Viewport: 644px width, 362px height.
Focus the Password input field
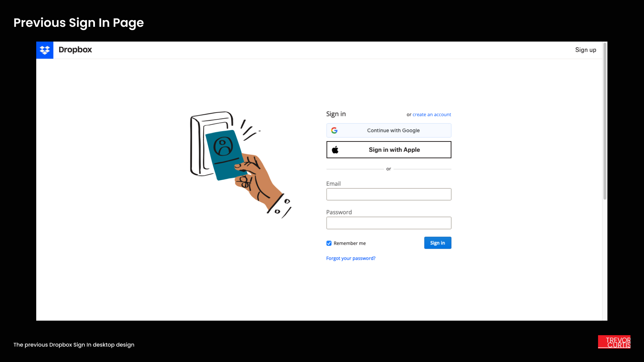389,223
